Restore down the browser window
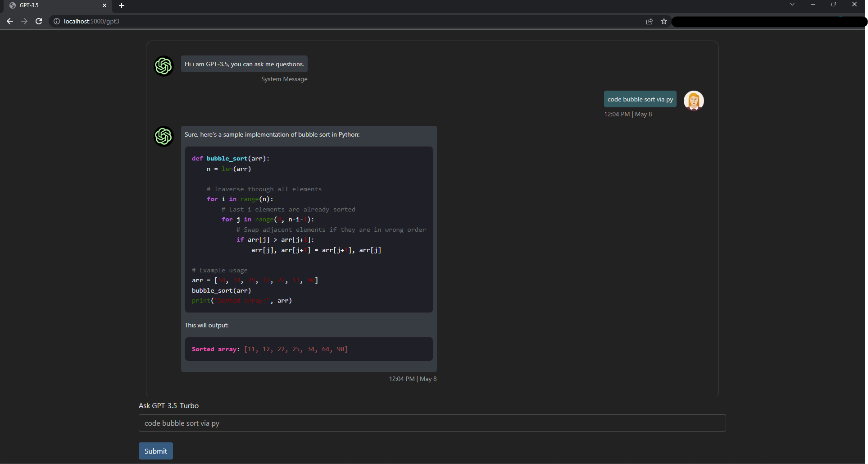Viewport: 868px width, 464px height. [x=834, y=5]
